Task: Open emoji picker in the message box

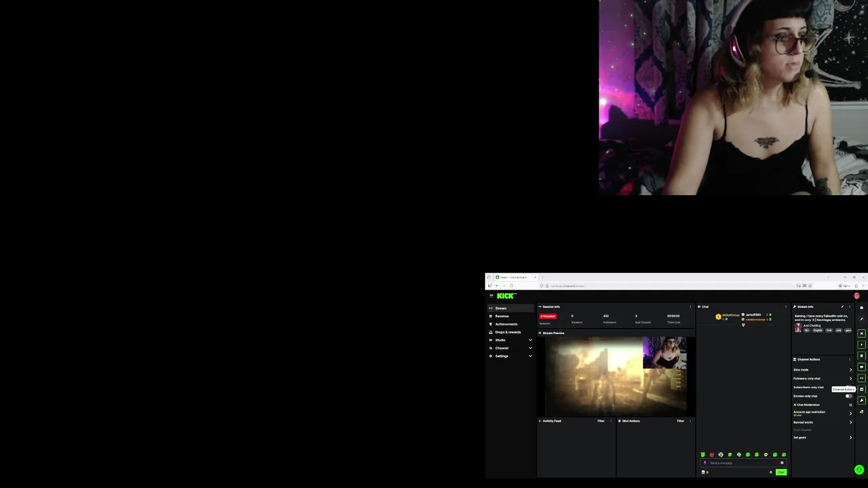Action: point(782,463)
